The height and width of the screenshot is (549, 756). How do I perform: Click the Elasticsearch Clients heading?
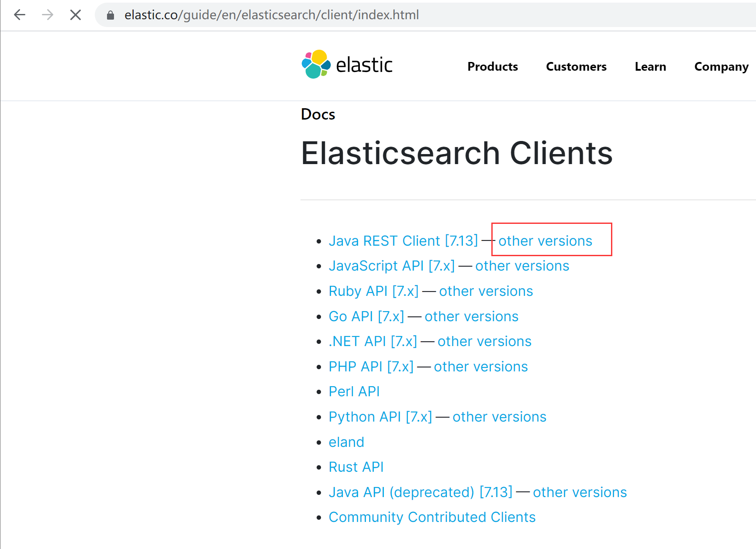click(x=457, y=153)
